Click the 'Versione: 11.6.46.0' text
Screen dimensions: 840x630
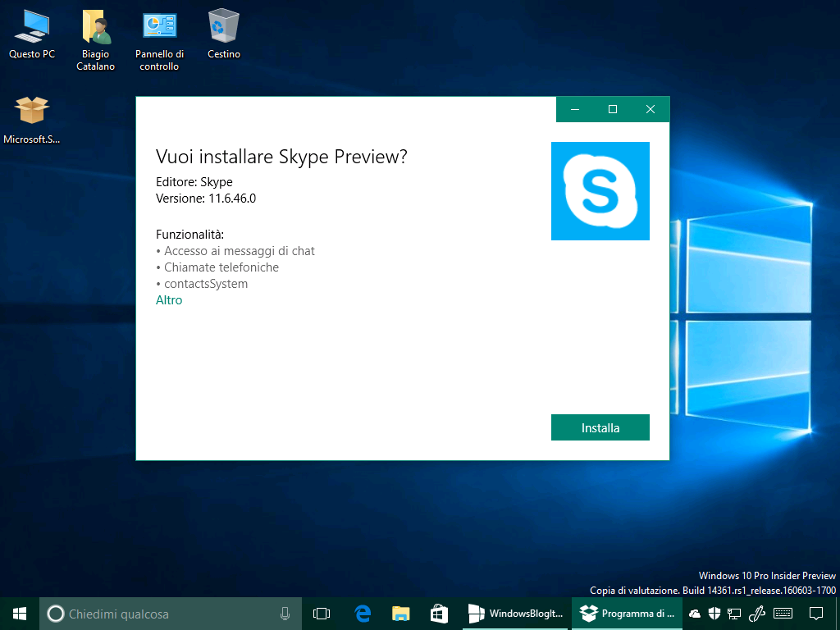(206, 199)
